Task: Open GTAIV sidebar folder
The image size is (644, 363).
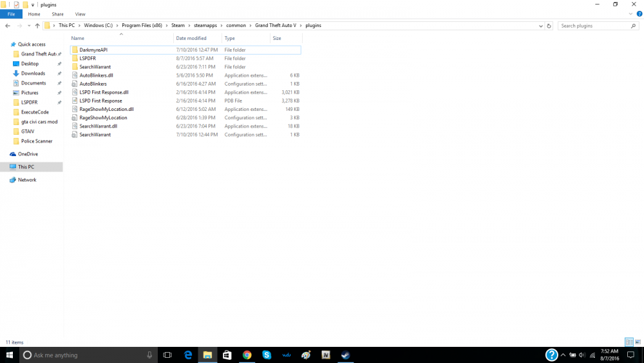Action: pos(28,132)
